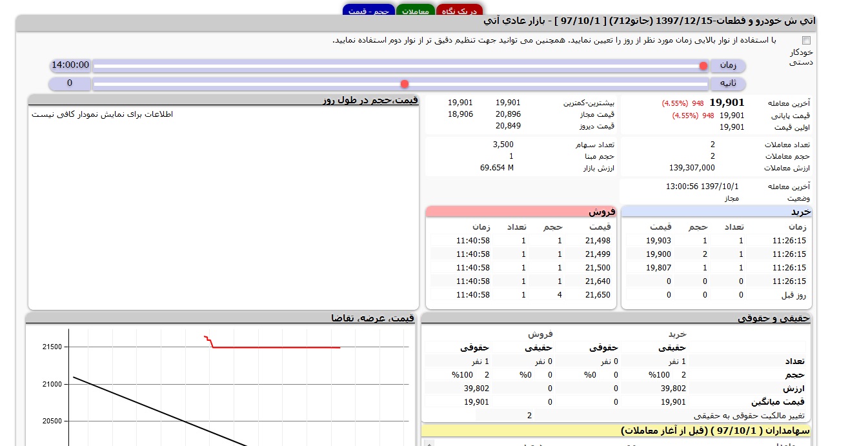The width and height of the screenshot is (868, 446).
Task: Select the blue "حجم - قیمت" tab
Action: [x=368, y=10]
